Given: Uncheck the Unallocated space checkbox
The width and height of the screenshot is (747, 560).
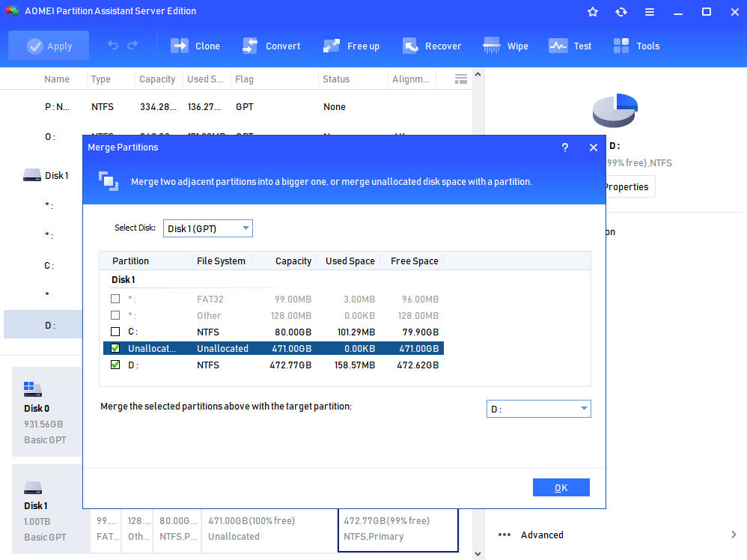Looking at the screenshot, I should tap(115, 348).
